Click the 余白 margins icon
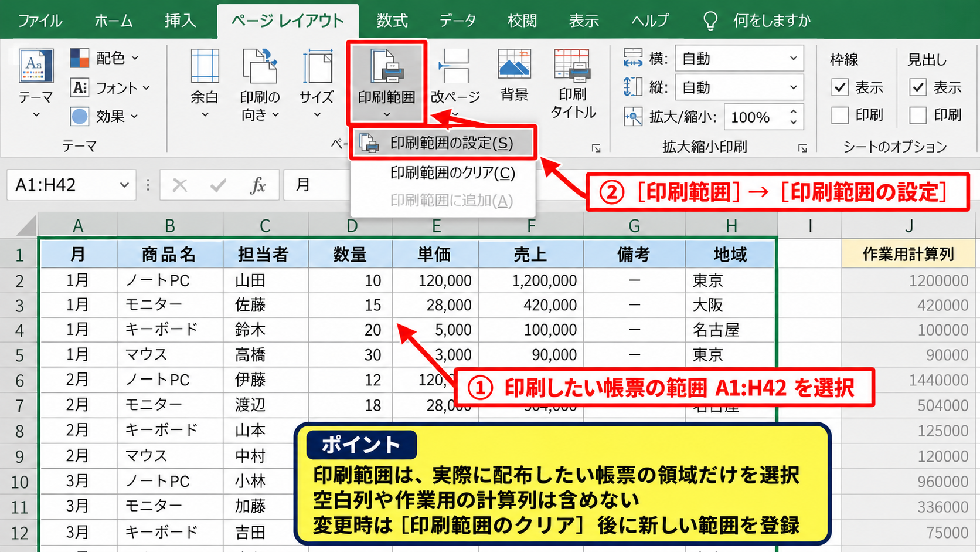The width and height of the screenshot is (980, 552). [x=205, y=66]
